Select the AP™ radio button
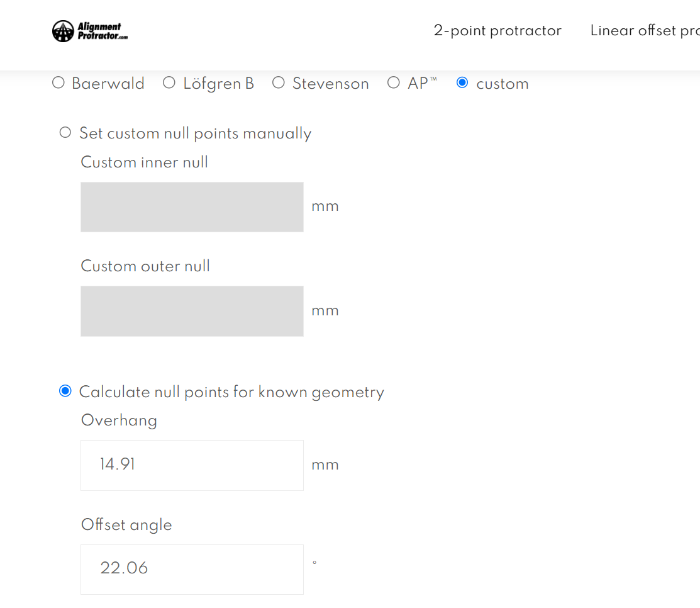Image resolution: width=700 pixels, height=608 pixels. [x=394, y=83]
